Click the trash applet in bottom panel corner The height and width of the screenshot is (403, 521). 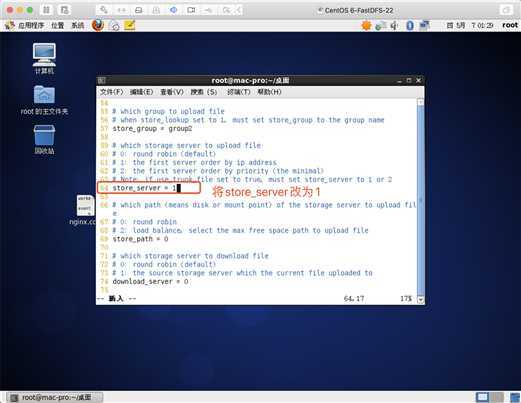515,397
